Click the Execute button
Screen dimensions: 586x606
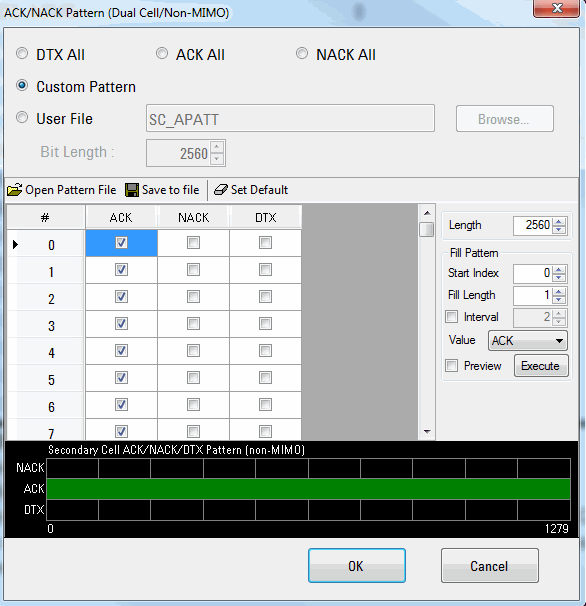541,366
